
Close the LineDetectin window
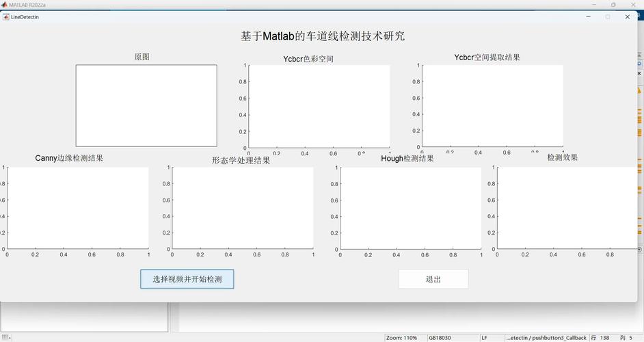pyautogui.click(x=627, y=17)
